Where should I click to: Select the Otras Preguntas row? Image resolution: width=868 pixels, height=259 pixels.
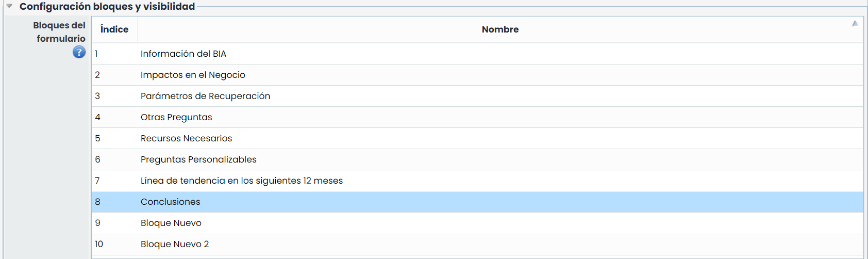176,117
